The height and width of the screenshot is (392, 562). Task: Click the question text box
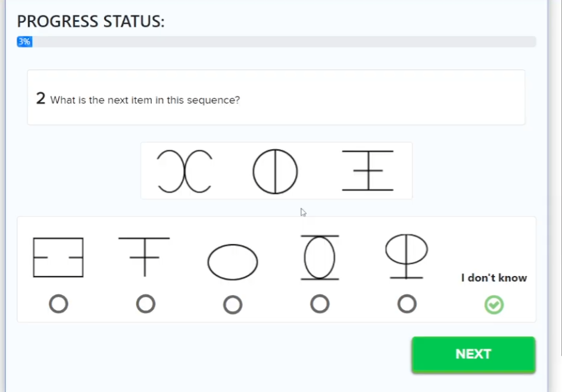tap(276, 98)
